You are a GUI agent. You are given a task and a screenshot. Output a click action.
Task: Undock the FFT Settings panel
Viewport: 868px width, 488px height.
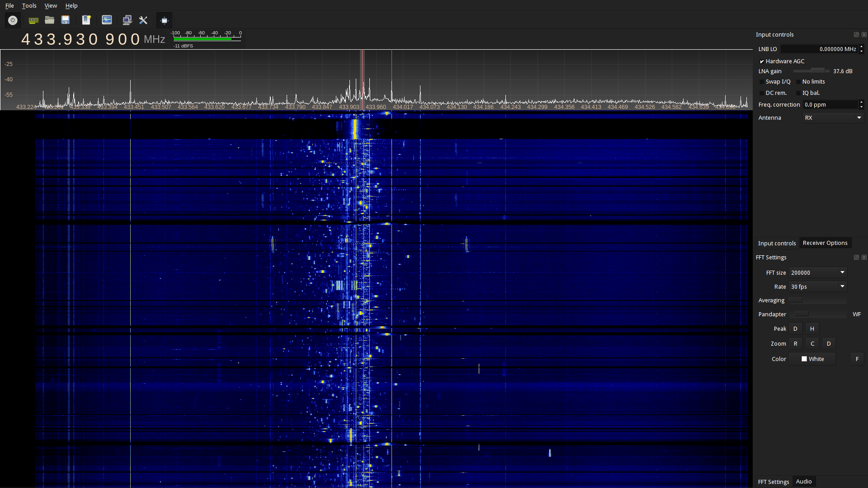856,258
